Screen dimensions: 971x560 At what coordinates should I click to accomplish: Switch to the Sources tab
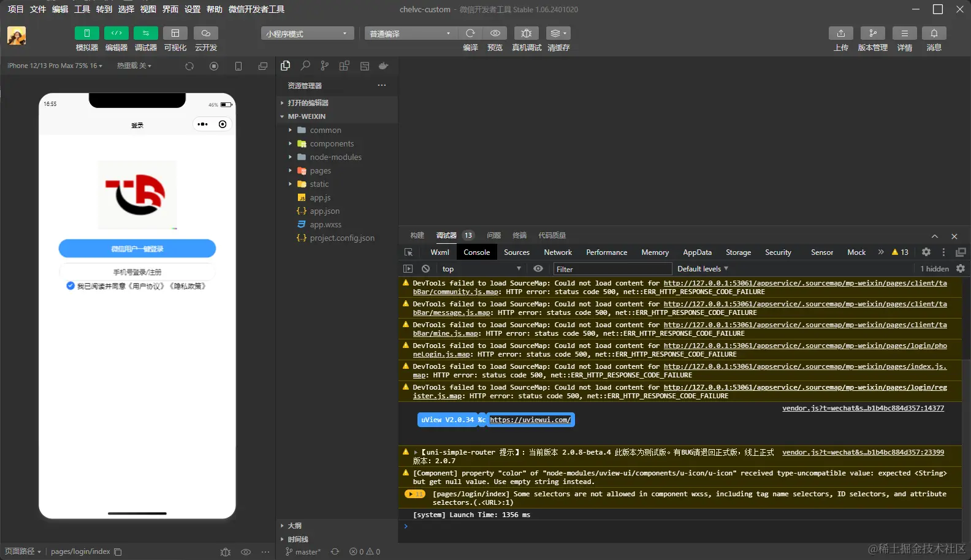pyautogui.click(x=517, y=252)
